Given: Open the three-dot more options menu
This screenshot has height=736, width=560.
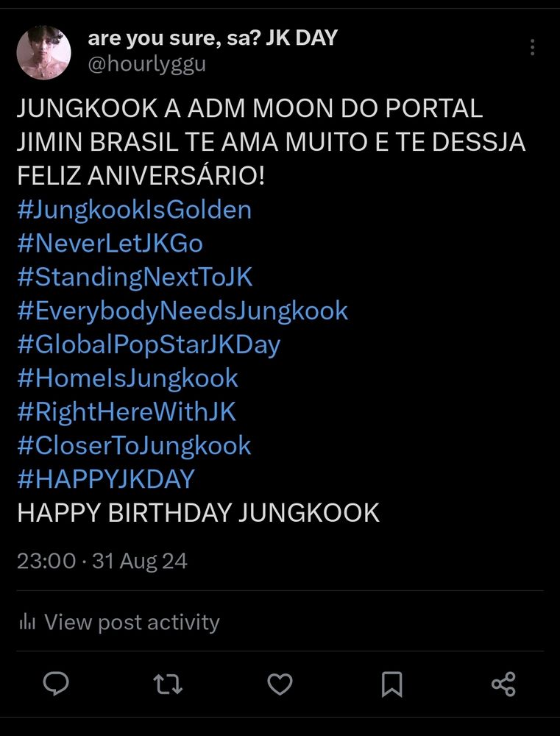Looking at the screenshot, I should click(x=532, y=47).
